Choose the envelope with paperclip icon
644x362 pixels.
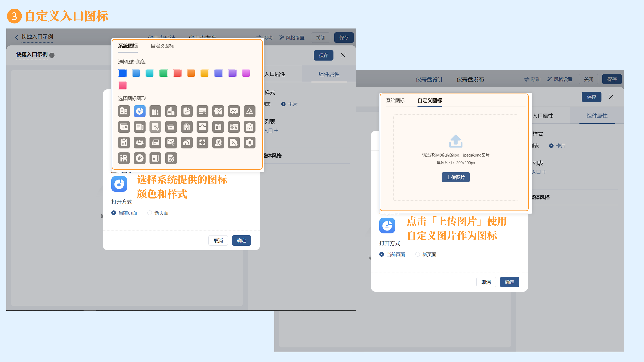171,143
